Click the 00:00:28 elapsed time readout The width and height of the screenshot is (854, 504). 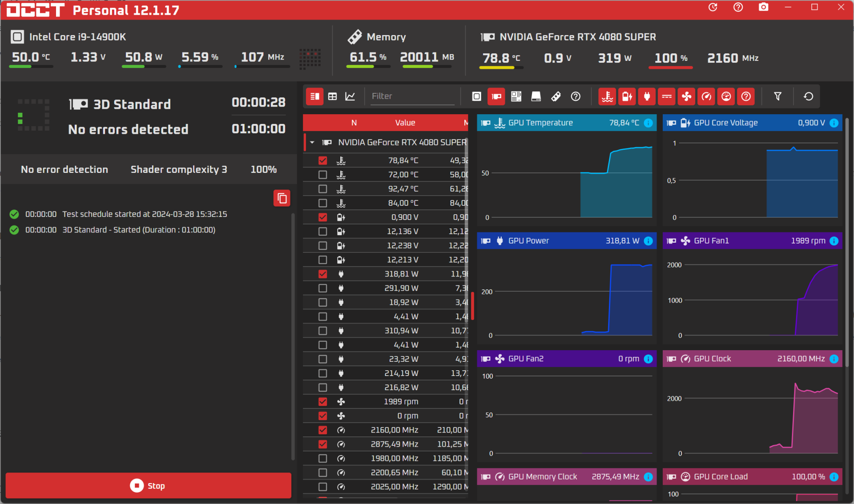click(258, 103)
